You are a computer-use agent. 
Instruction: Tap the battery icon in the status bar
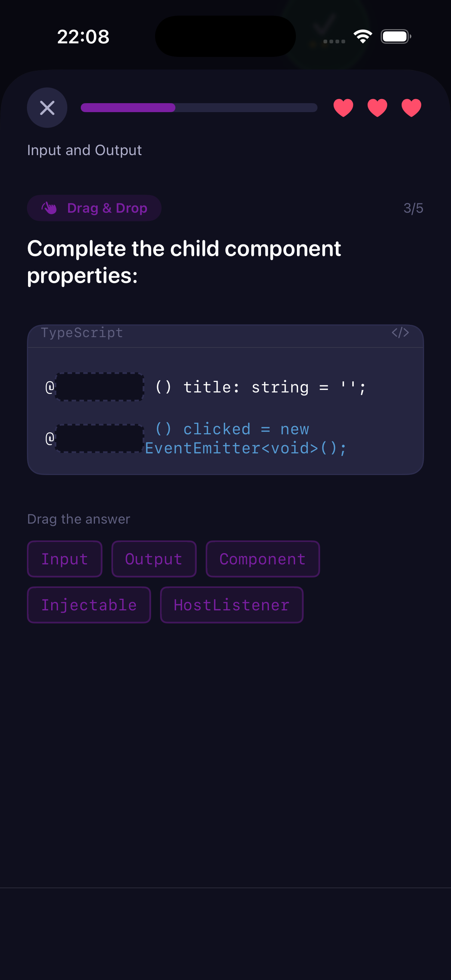click(395, 36)
